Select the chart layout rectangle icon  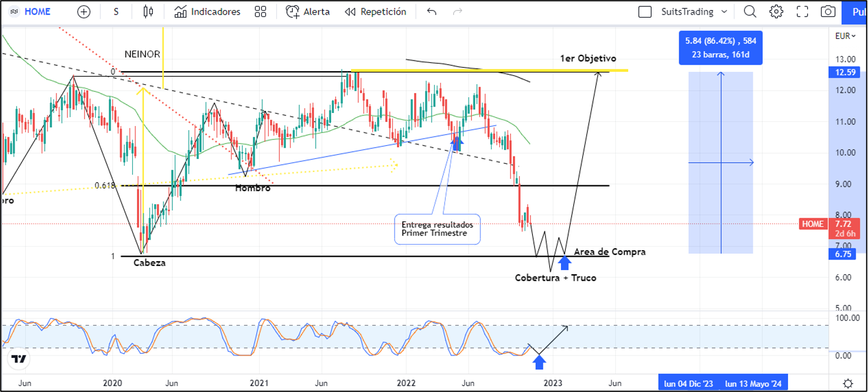(x=645, y=12)
